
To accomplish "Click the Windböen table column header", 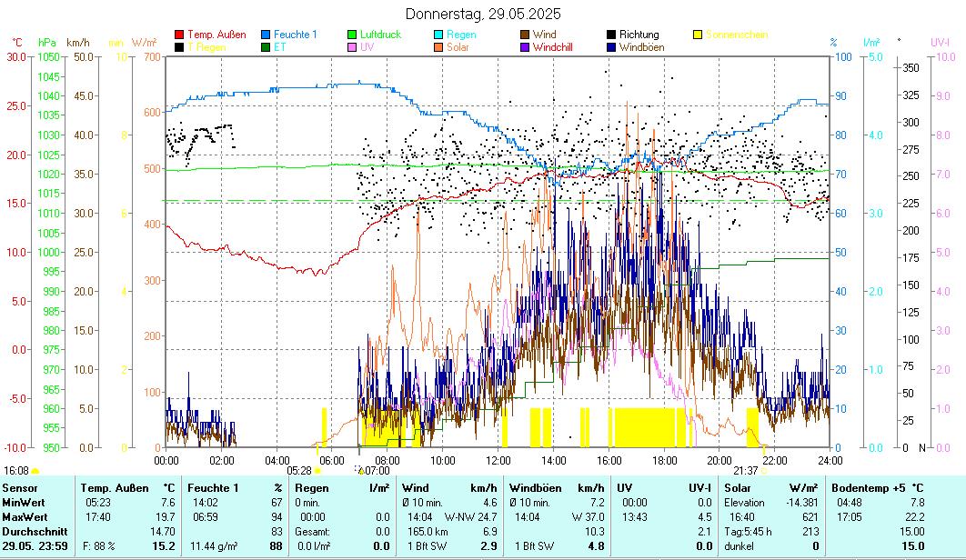I will coord(536,488).
